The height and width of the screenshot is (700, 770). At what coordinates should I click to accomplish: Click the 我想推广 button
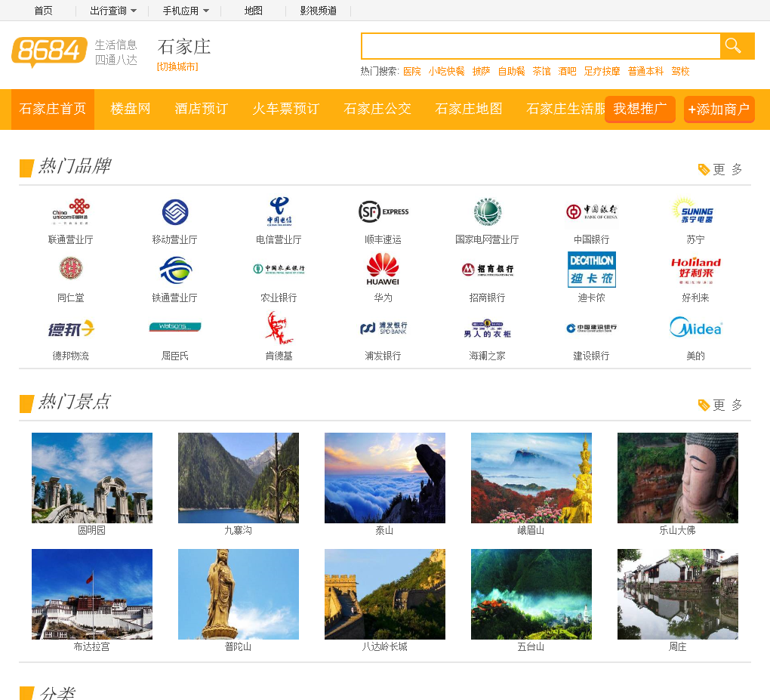click(640, 109)
